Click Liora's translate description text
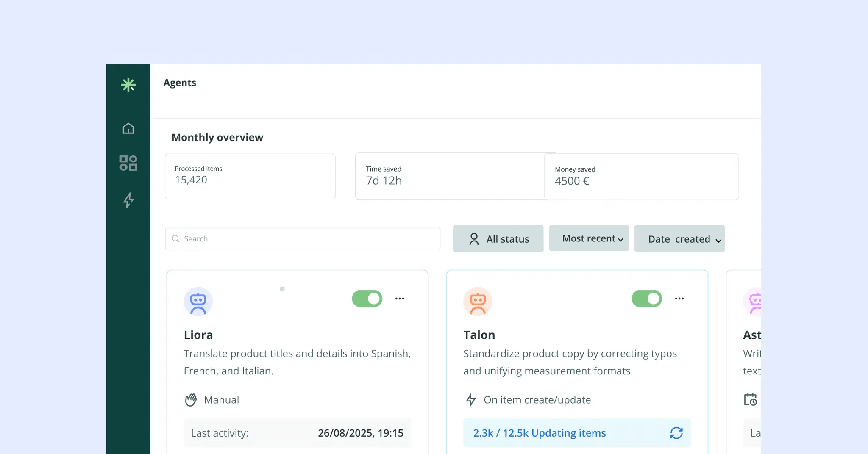 (298, 362)
